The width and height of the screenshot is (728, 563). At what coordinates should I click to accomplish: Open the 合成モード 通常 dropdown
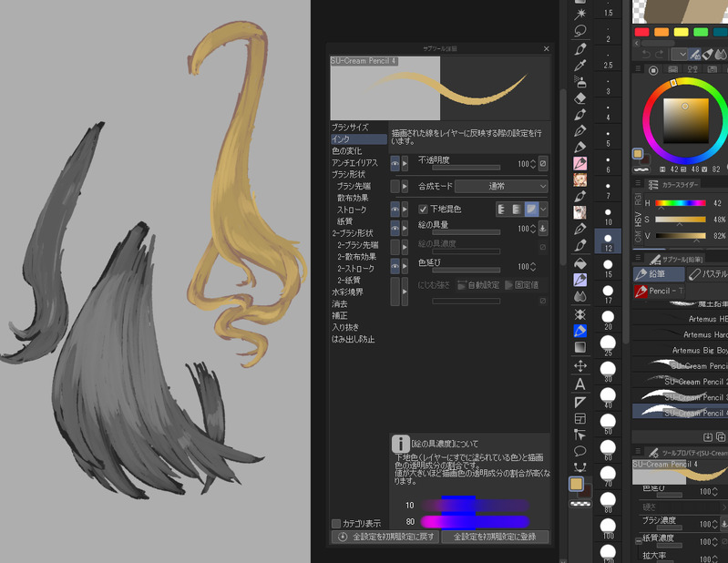pos(501,186)
